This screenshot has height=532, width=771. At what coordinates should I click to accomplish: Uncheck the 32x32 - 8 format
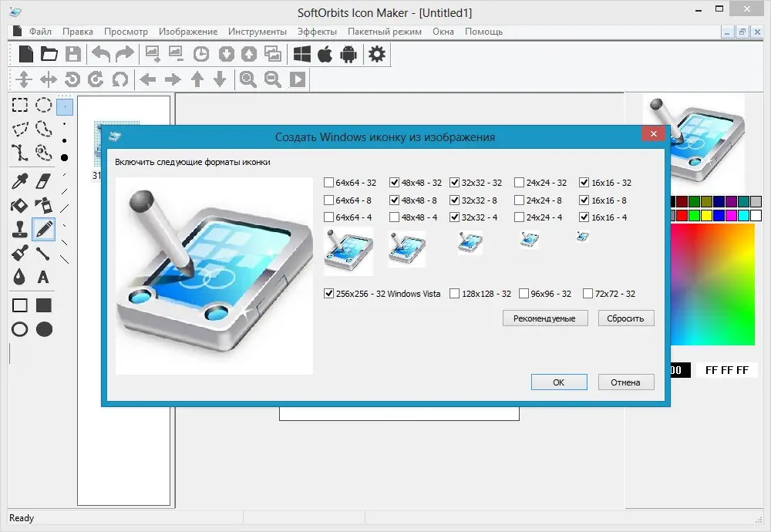click(x=454, y=200)
